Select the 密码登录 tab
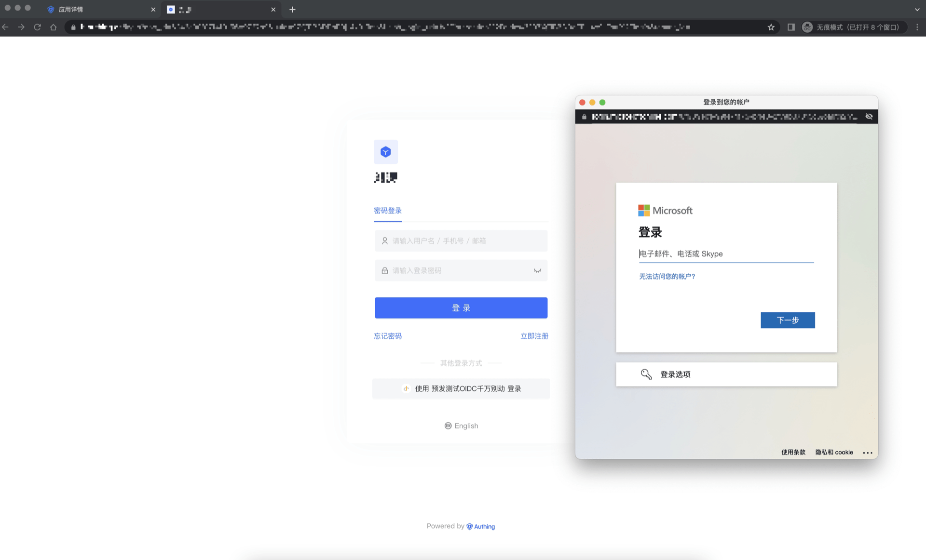This screenshot has height=560, width=926. coord(387,211)
